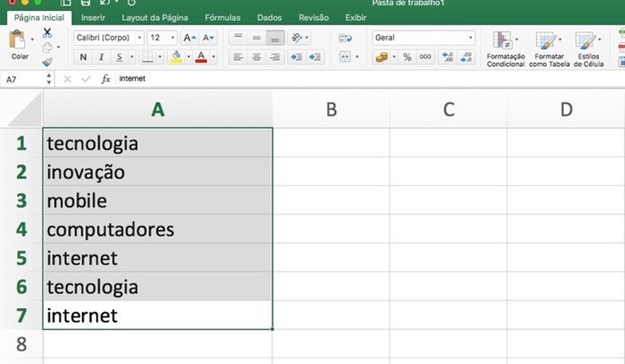Viewport: 625px width, 364px height.
Task: Click the percent style icon
Action: (x=407, y=57)
